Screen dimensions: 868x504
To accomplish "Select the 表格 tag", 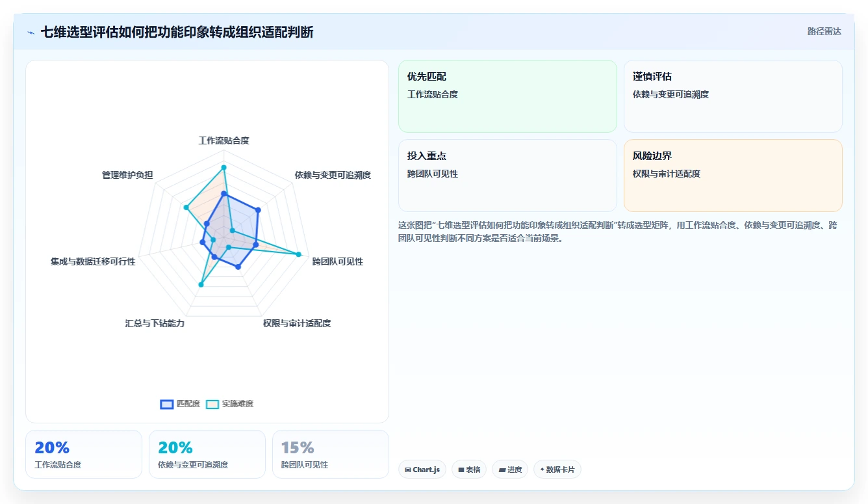I will point(469,470).
